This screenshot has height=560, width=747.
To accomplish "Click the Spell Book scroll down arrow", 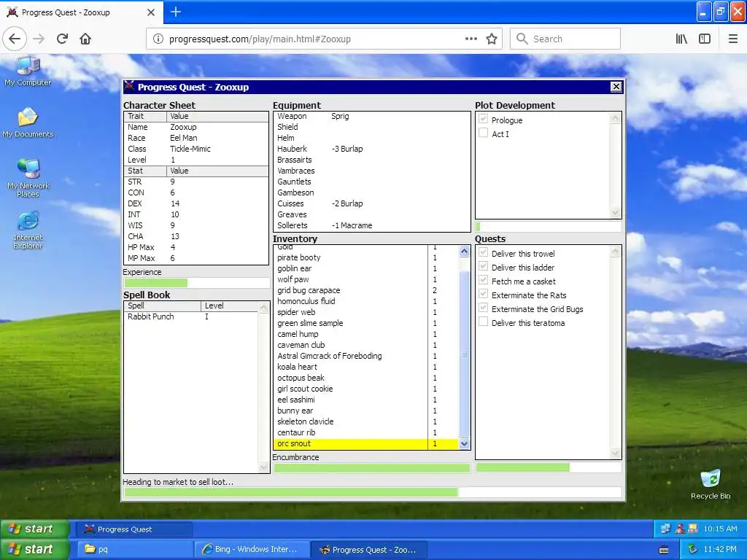I will click(x=263, y=467).
